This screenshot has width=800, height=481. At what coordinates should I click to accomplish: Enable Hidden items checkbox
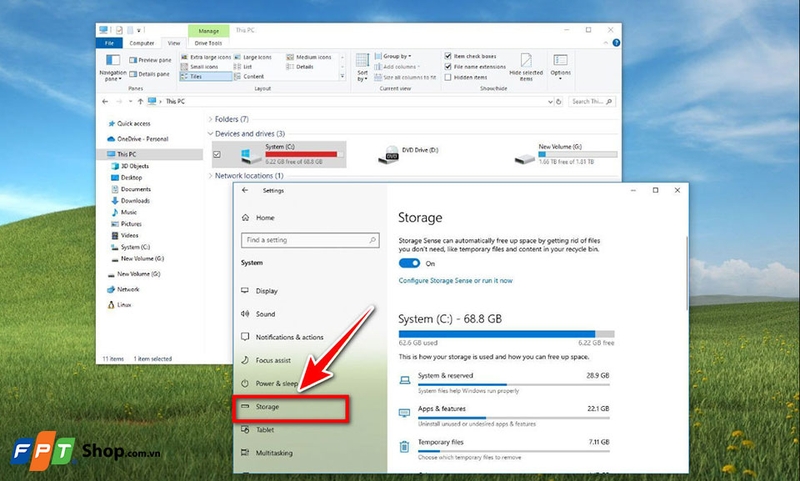(448, 78)
